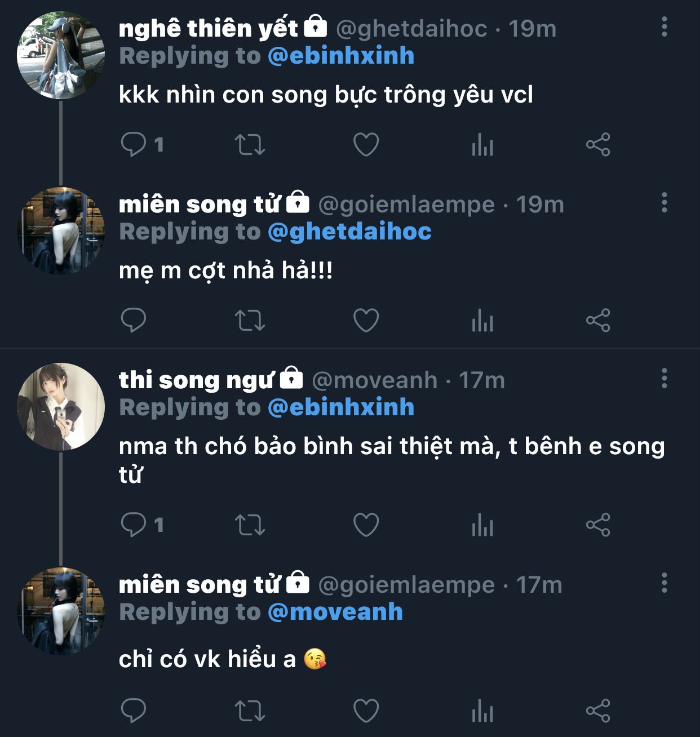Open more options on 'mẹ m cợt nhả' tweet
This screenshot has width=700, height=737.
664,202
